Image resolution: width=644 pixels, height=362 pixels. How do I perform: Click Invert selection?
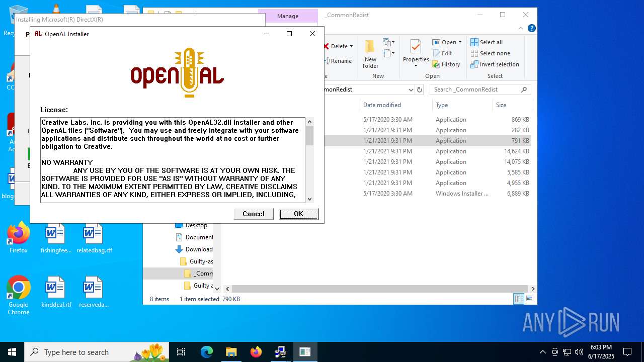coord(495,64)
